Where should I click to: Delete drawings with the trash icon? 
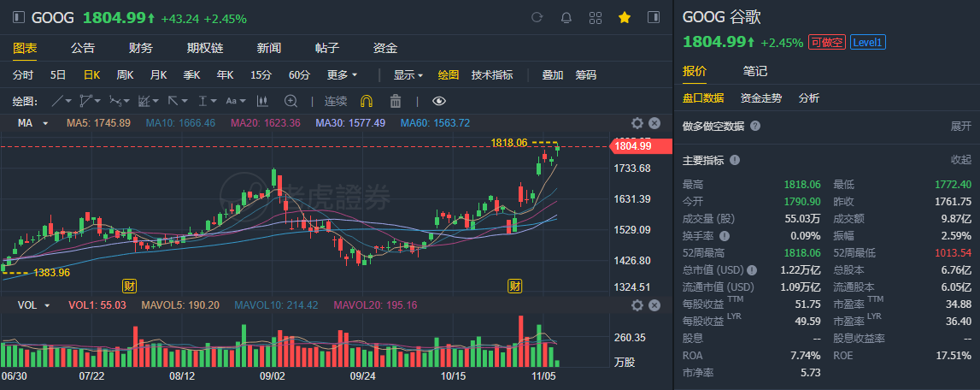tap(395, 101)
